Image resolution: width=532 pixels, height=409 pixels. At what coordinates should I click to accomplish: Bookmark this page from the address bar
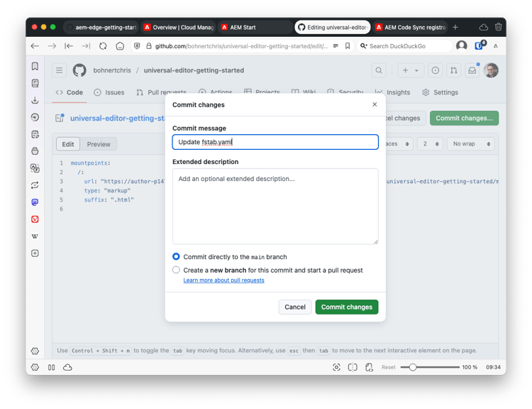(x=348, y=46)
